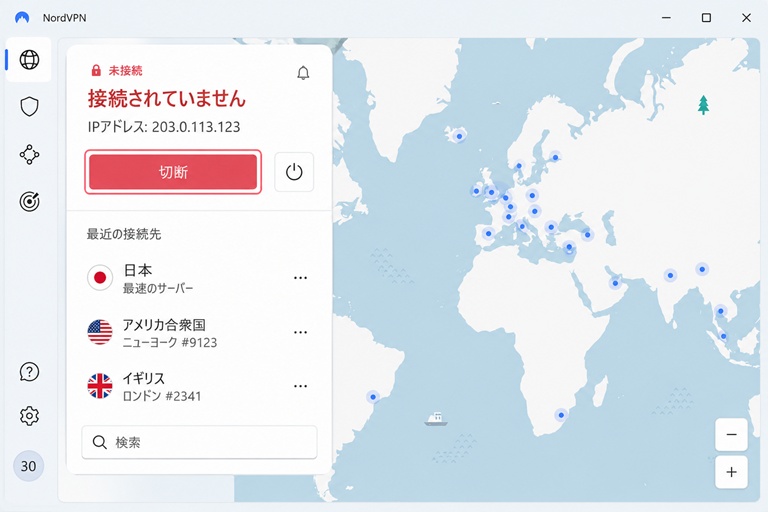Click the power icon button next to 切断
Screen dimensions: 768x512
coord(294,172)
